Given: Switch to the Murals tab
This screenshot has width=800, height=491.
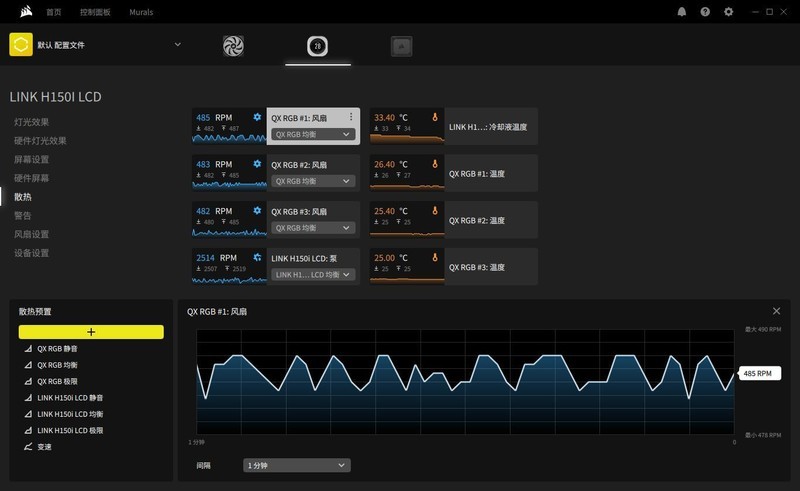Looking at the screenshot, I should (x=141, y=12).
